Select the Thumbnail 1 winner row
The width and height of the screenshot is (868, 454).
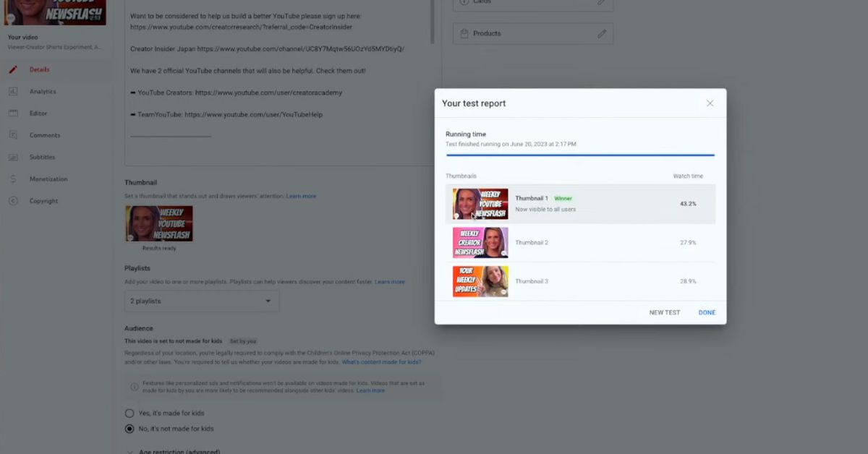(x=580, y=204)
